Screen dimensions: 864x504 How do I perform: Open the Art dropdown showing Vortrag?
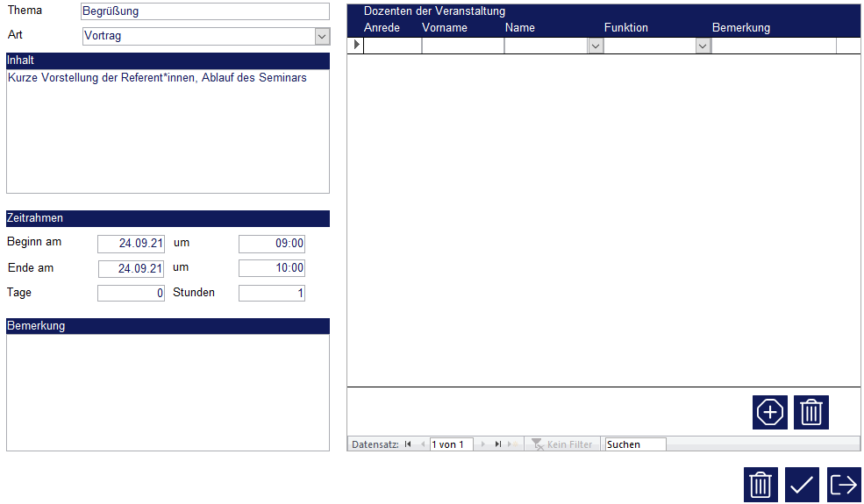coord(322,36)
